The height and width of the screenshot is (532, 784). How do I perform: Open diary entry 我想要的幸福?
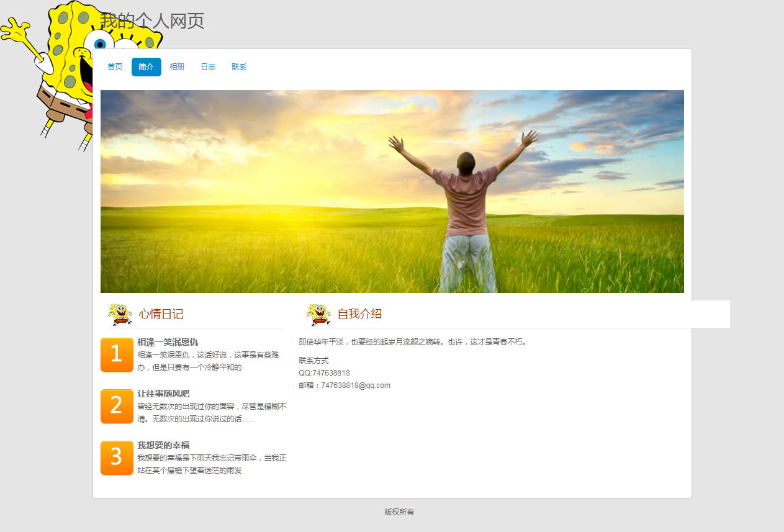coord(163,445)
